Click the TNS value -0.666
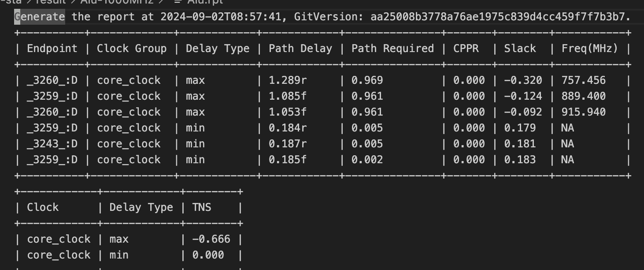Viewport: 644px width, 270px height. pyautogui.click(x=211, y=239)
